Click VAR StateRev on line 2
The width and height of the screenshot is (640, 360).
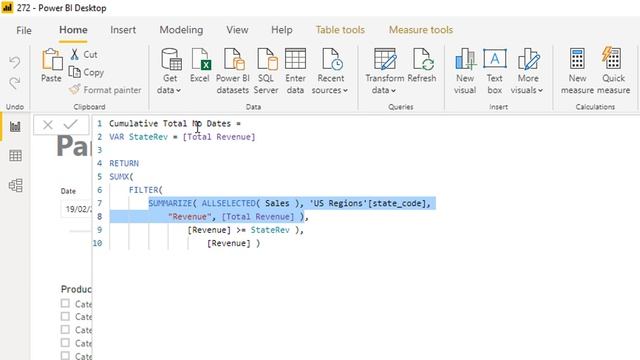pyautogui.click(x=138, y=137)
